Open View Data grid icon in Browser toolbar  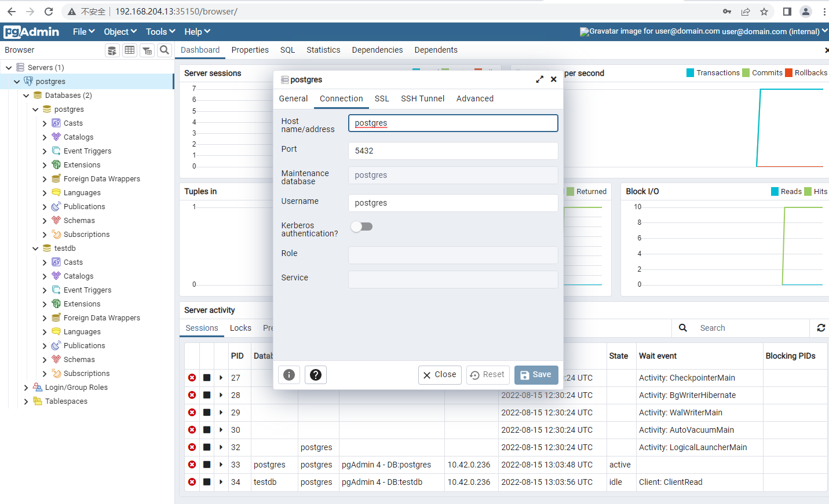pos(130,50)
